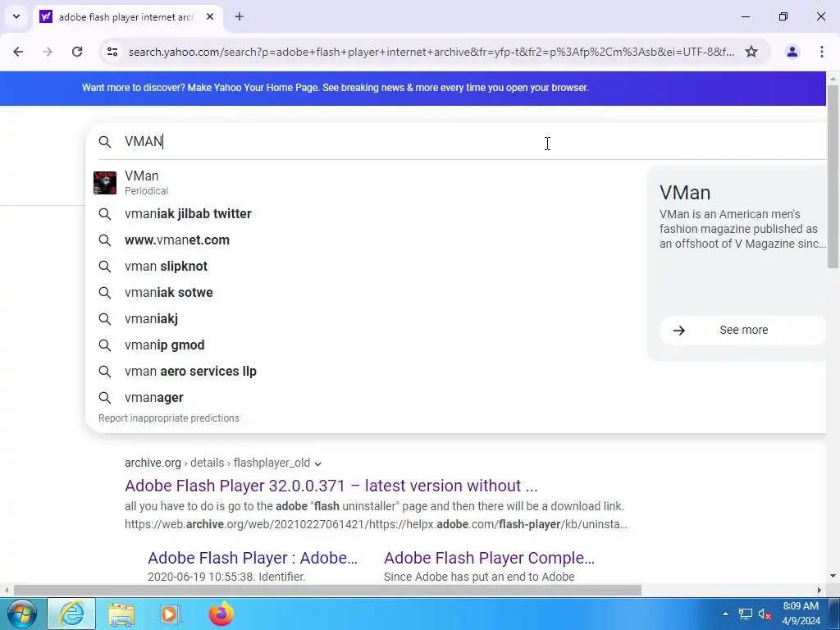Open Adobe Flash Player Comple… sublink
840x630 pixels.
click(x=489, y=558)
